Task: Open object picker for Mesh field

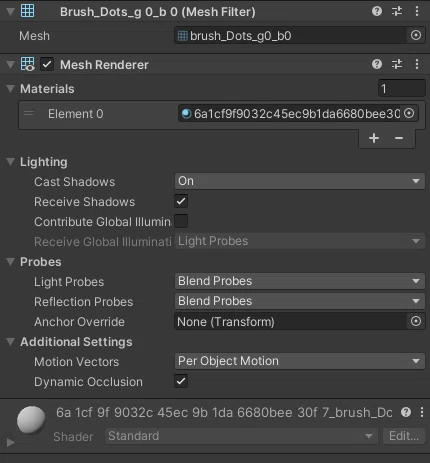Action: coord(416,35)
